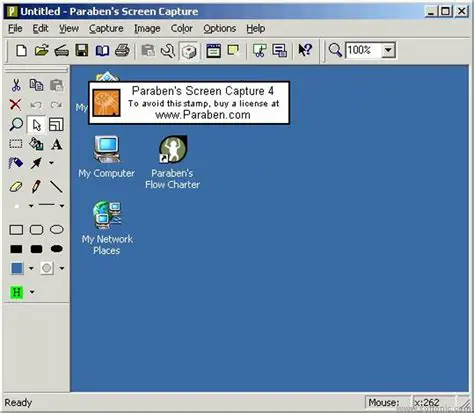Expand the blue color swatch dropdown
The image size is (474, 413).
pos(31,268)
